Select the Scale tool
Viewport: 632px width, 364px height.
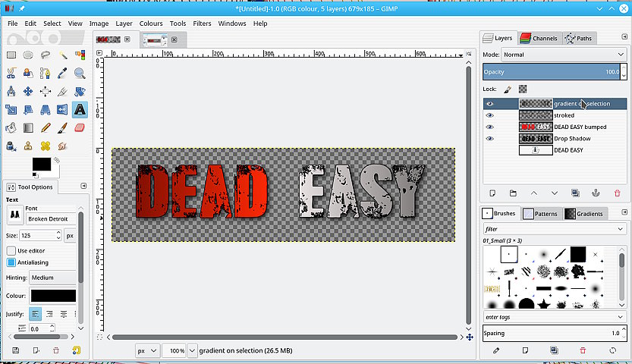(x=11, y=109)
